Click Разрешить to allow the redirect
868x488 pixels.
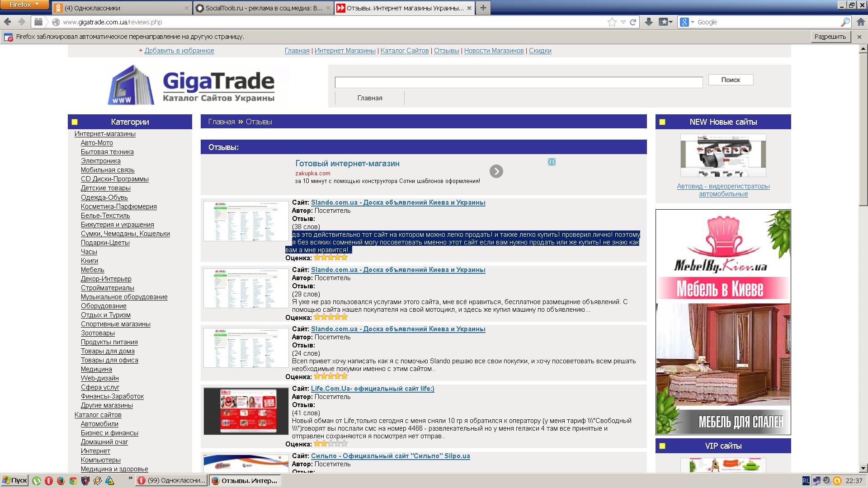click(830, 37)
